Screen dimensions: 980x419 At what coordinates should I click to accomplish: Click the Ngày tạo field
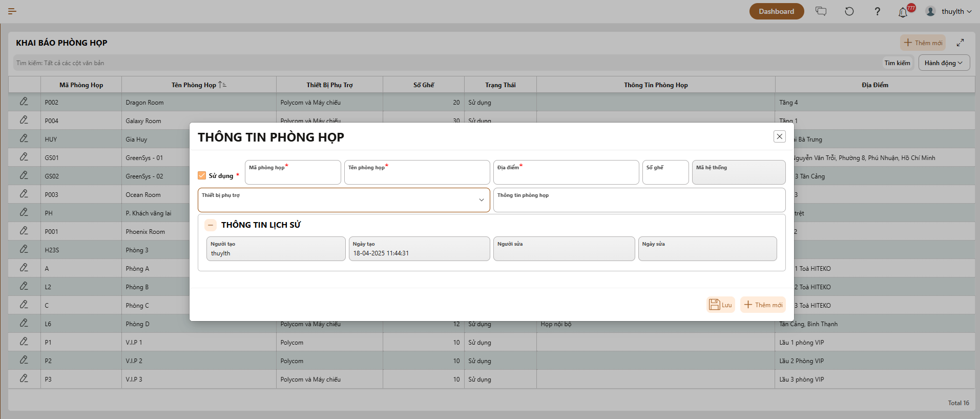420,249
